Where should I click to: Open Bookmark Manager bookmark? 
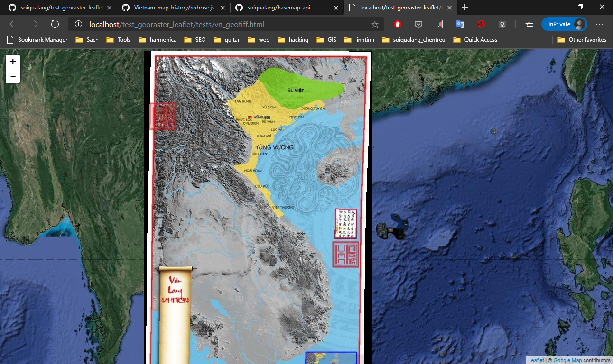point(37,40)
